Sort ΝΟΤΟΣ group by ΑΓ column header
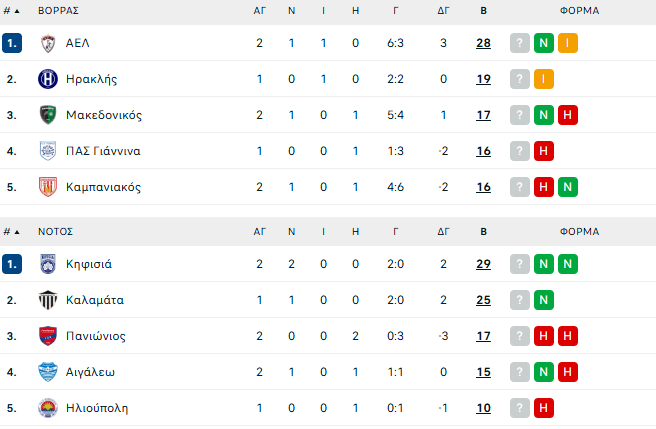The image size is (656, 429). point(259,231)
